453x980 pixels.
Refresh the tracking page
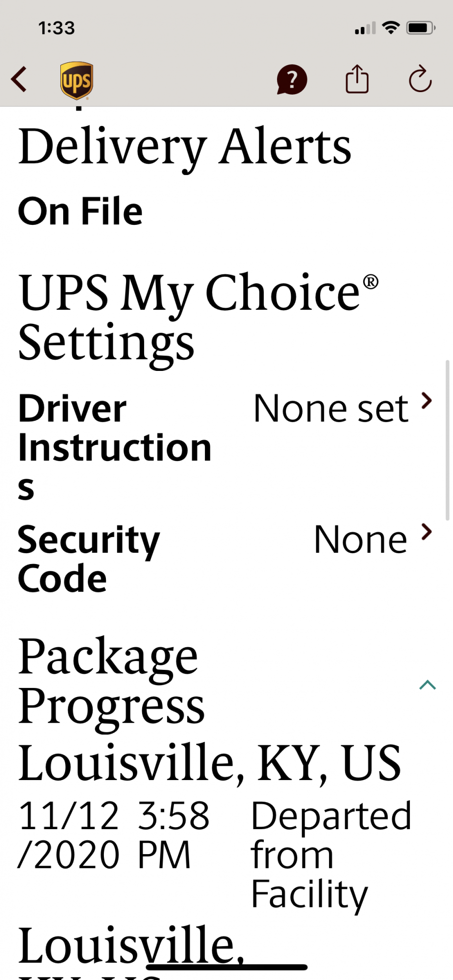[420, 79]
